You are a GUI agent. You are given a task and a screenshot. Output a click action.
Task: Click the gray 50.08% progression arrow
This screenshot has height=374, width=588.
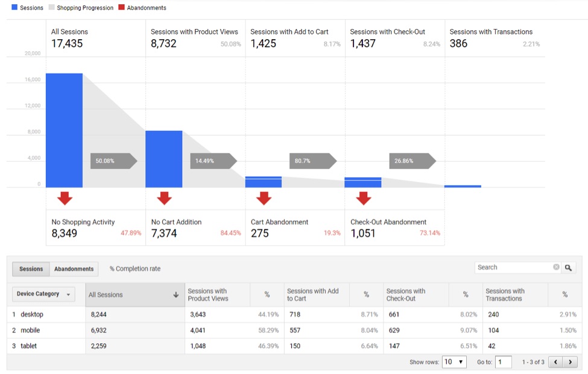112,161
